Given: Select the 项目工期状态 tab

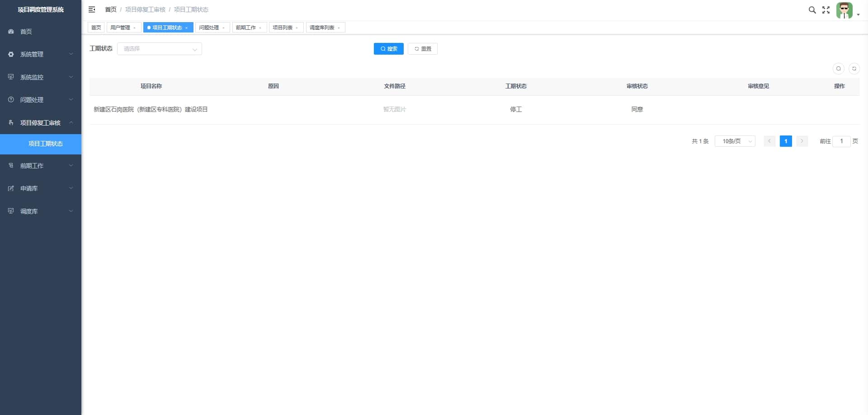Looking at the screenshot, I should (x=167, y=28).
